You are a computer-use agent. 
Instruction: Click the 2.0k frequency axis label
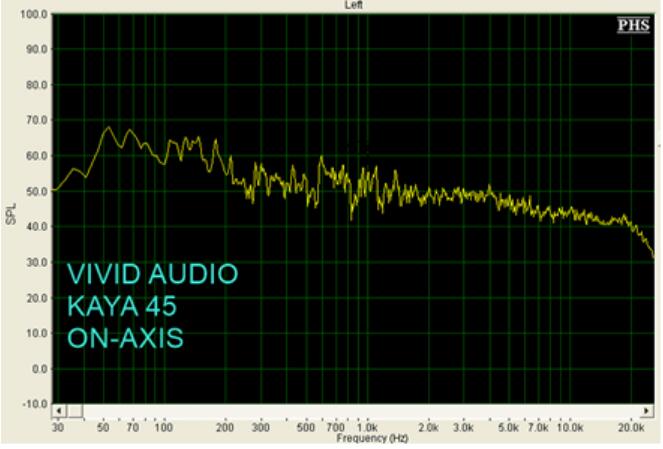[x=428, y=427]
